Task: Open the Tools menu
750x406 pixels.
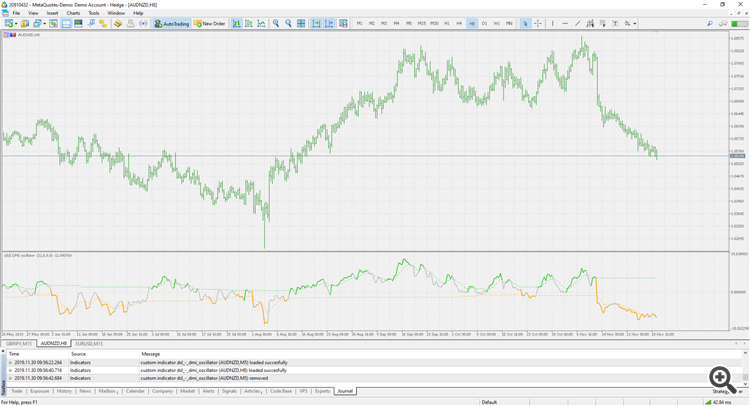Action: point(94,13)
